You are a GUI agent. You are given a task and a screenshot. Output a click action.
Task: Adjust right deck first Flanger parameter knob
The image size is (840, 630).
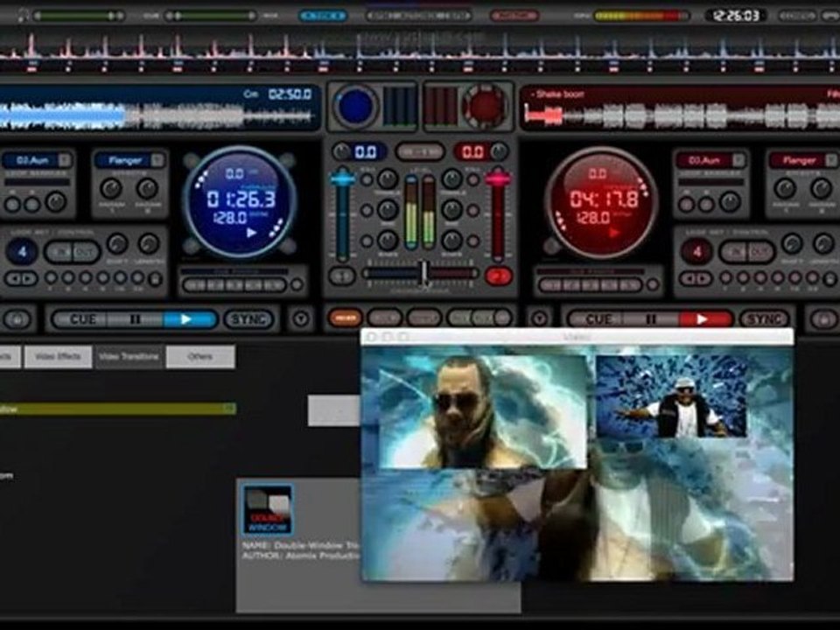tap(786, 189)
